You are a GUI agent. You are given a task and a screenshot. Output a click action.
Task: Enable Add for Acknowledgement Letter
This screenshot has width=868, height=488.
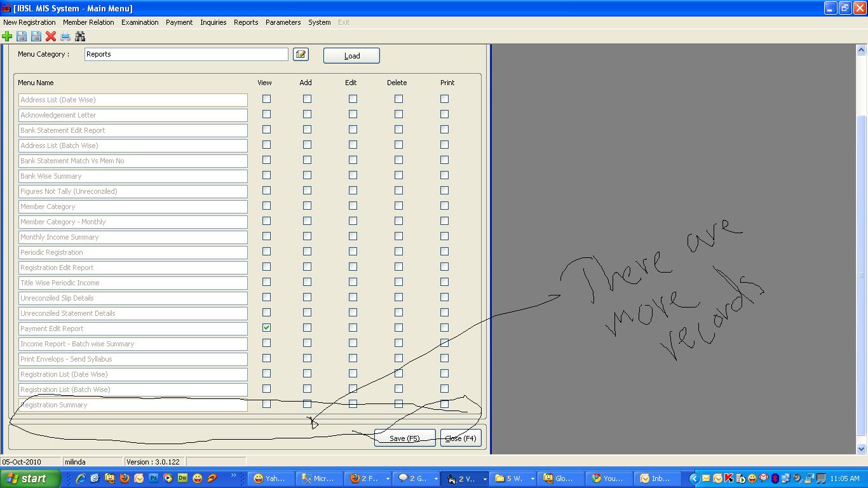[x=307, y=114]
